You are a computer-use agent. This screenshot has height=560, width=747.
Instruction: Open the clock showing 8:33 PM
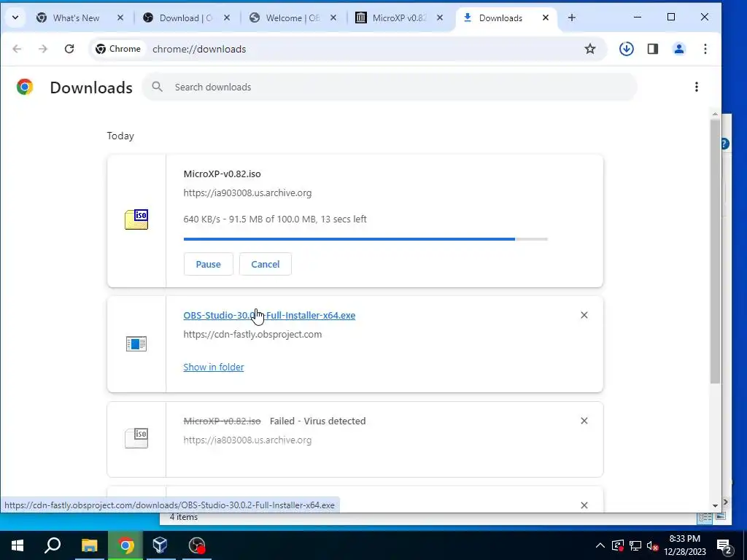click(685, 545)
